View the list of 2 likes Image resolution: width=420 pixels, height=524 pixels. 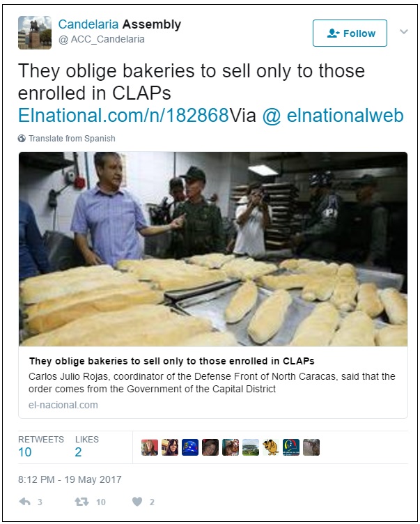86,447
